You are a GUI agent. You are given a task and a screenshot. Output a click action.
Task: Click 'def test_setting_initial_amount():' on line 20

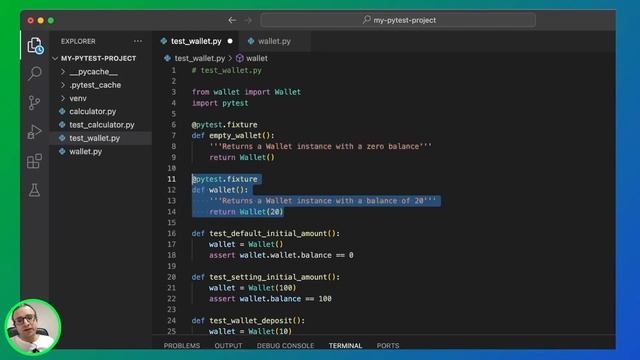pyautogui.click(x=266, y=277)
